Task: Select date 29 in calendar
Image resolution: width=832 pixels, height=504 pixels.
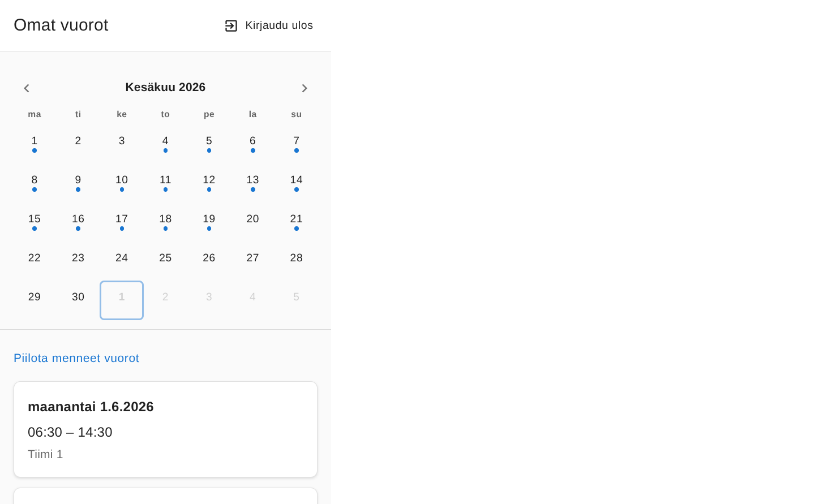Action: (35, 300)
